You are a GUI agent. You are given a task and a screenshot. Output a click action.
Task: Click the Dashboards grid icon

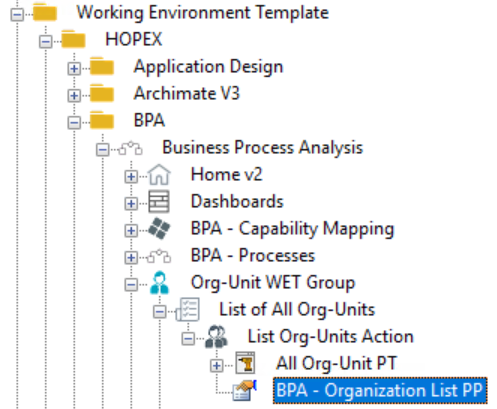(159, 202)
